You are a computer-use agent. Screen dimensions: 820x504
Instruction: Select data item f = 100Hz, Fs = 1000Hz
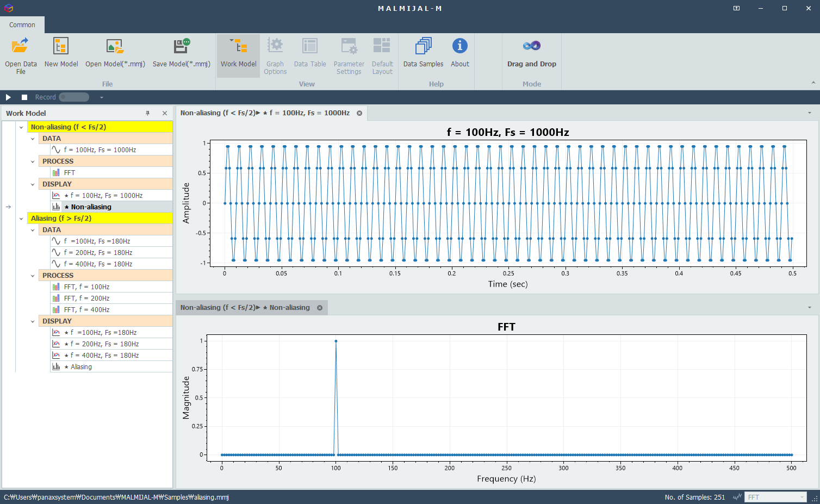111,150
